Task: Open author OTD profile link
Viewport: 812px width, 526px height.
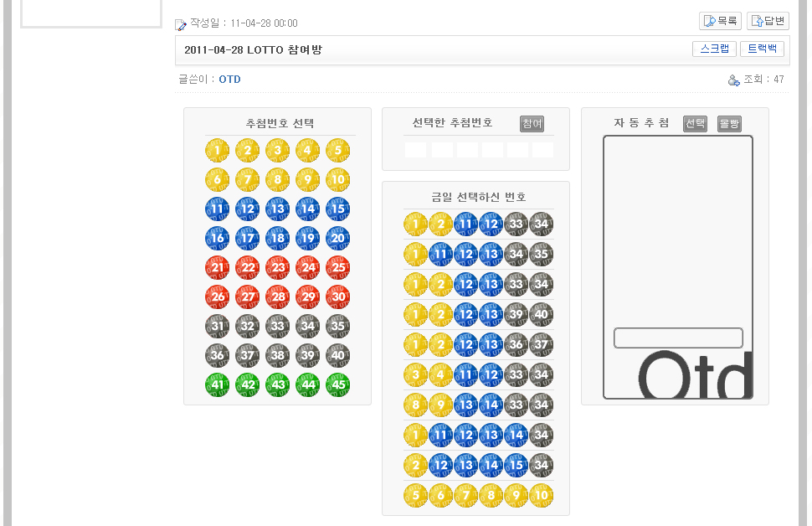Action: 229,80
